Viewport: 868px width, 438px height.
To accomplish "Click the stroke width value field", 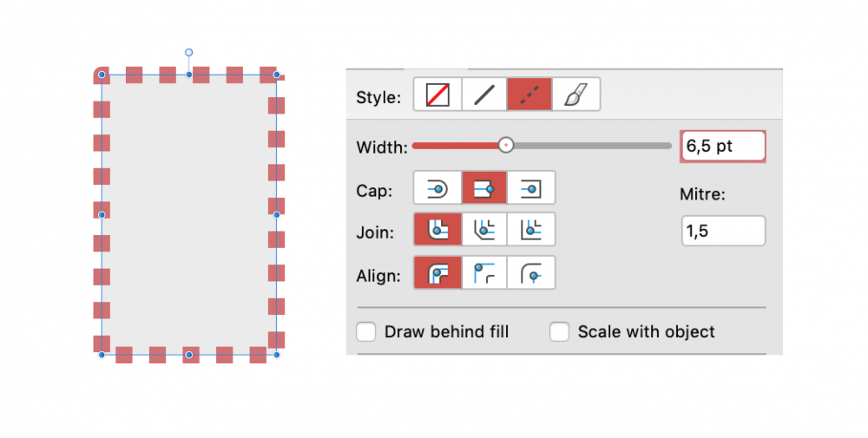I will [723, 146].
